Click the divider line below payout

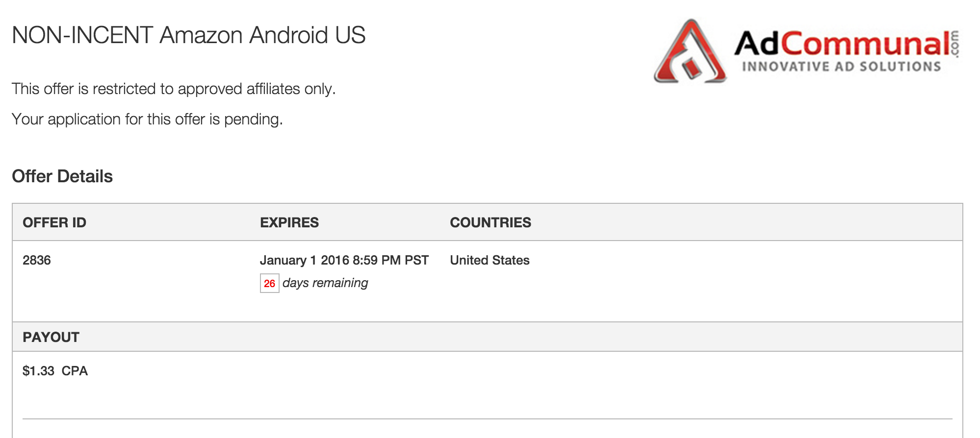pos(487,419)
